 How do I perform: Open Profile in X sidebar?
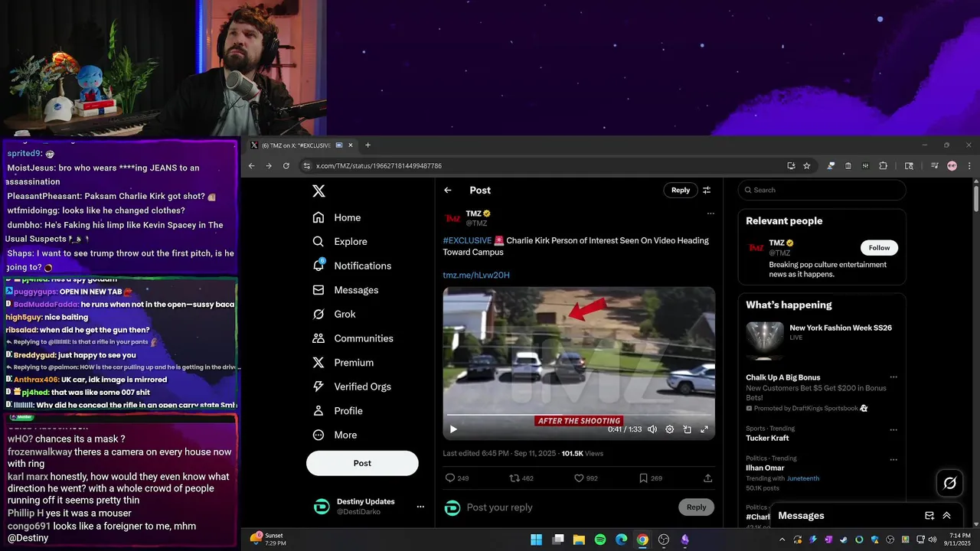pyautogui.click(x=338, y=411)
